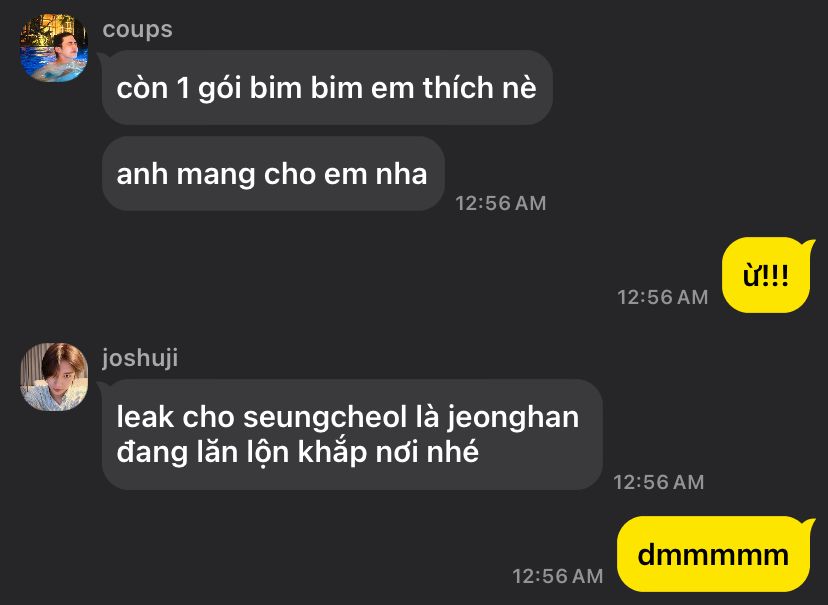Click the timestamp left of "ừ!!!"
This screenshot has width=828, height=605.
pyautogui.click(x=663, y=297)
